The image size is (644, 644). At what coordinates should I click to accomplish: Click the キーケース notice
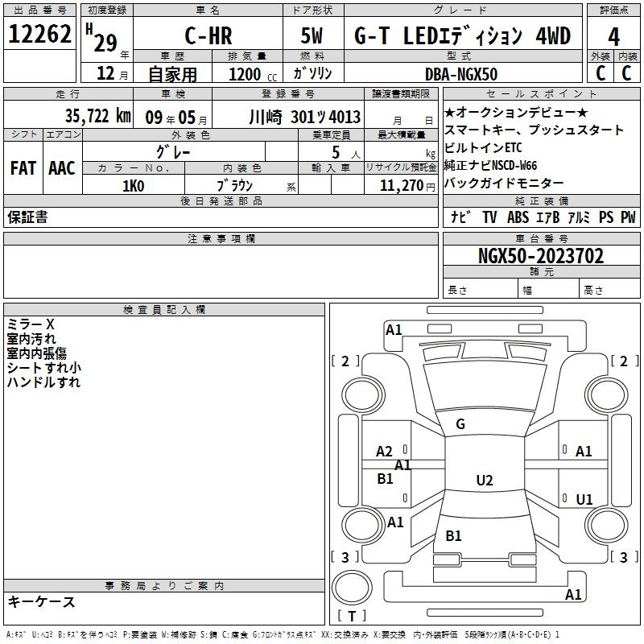pyautogui.click(x=42, y=601)
